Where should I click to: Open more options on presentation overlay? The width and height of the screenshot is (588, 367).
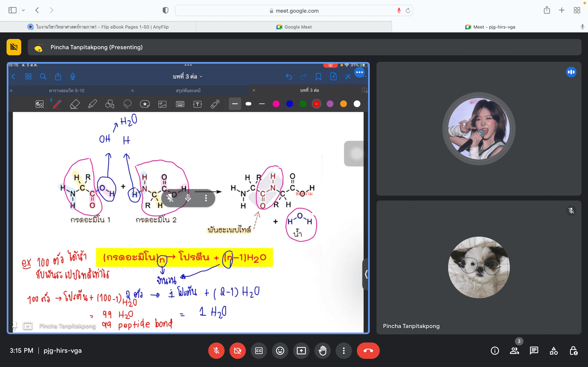tap(206, 198)
